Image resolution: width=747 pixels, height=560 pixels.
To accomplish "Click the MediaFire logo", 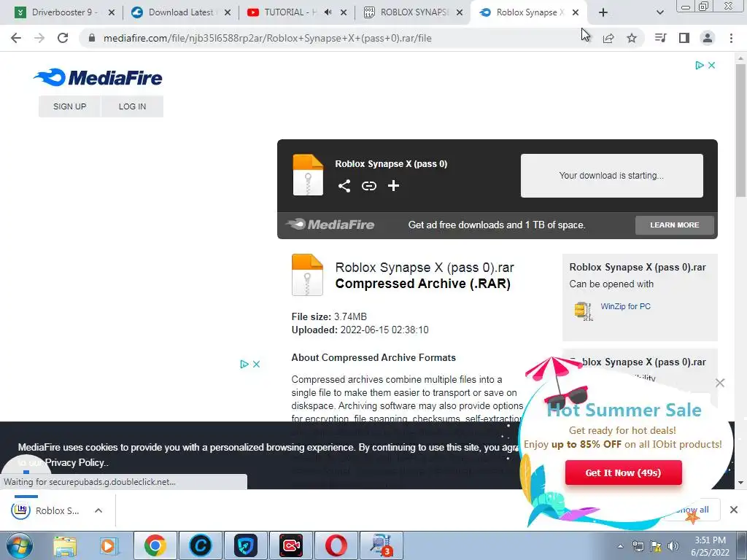I will click(98, 77).
